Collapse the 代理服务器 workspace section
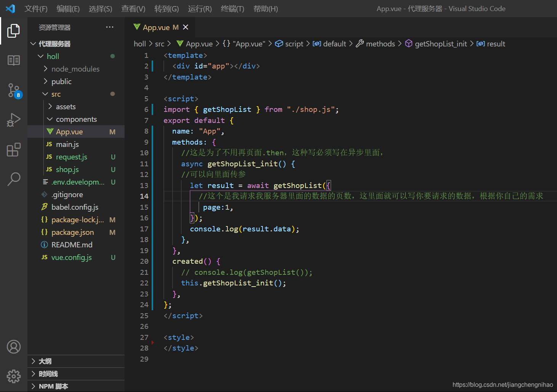The image size is (557, 392). [x=33, y=44]
